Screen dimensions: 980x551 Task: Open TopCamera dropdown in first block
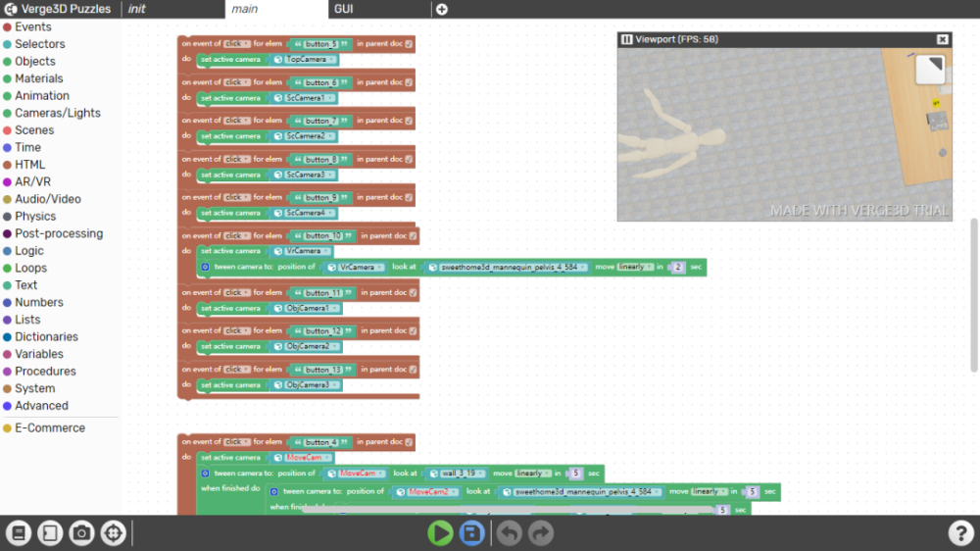click(x=305, y=60)
